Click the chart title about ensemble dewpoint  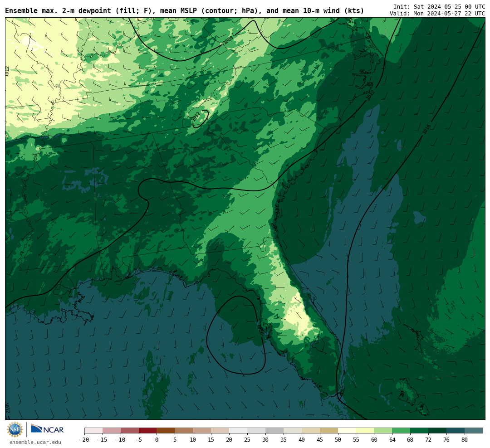point(184,11)
